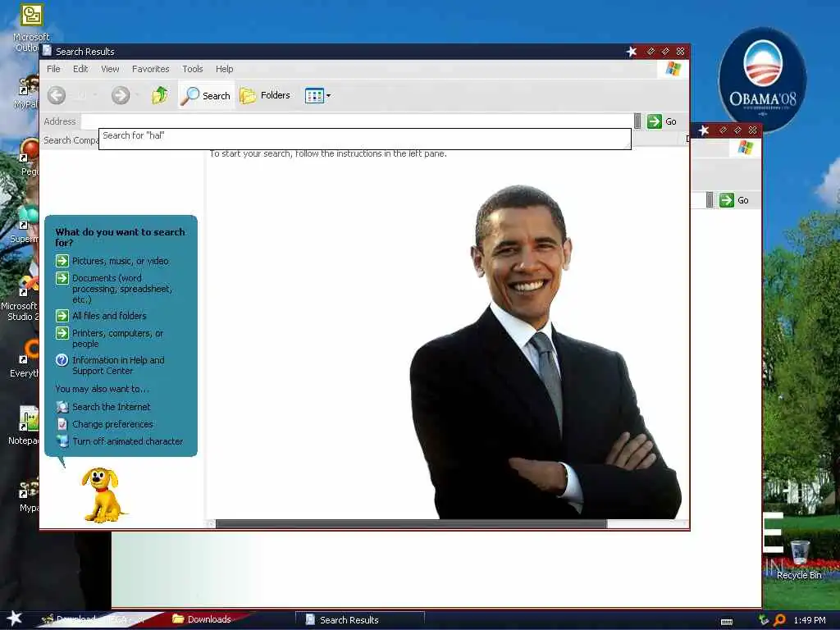Toggle the Search toolbar button
840x630 pixels.
pos(206,95)
